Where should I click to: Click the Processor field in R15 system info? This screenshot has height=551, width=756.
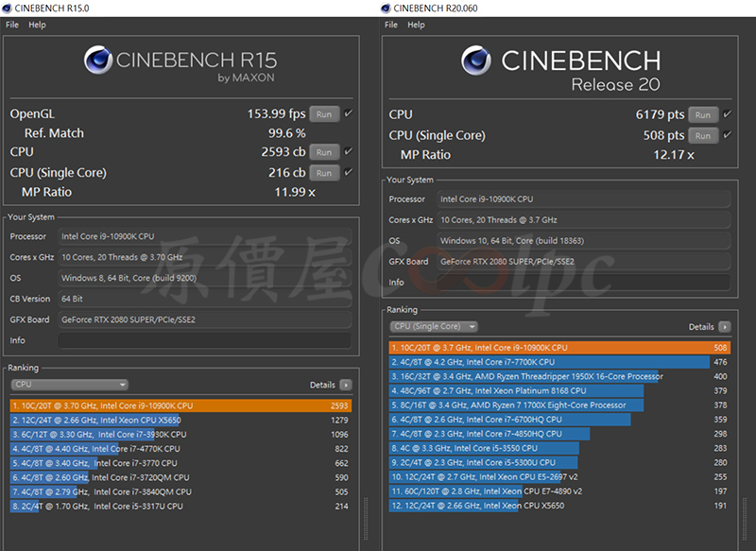(205, 236)
